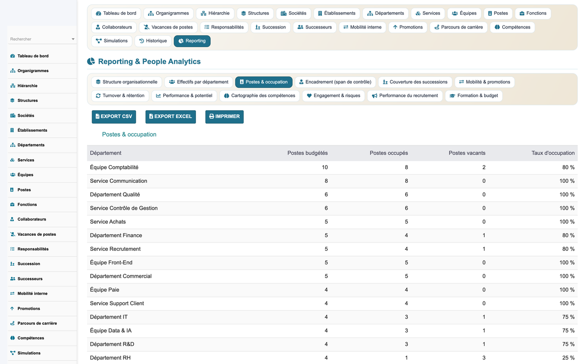This screenshot has height=364, width=588.
Task: Open the Reporting tab in top navigation
Action: (x=192, y=41)
